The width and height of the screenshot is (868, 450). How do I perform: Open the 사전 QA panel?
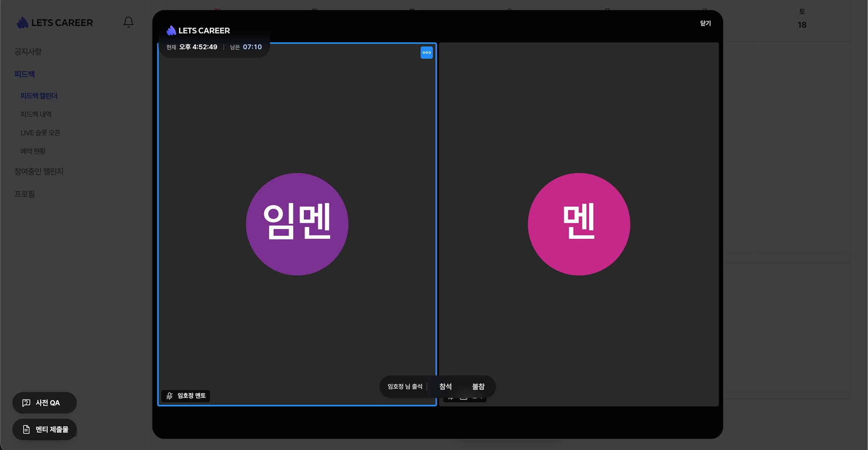click(x=45, y=403)
